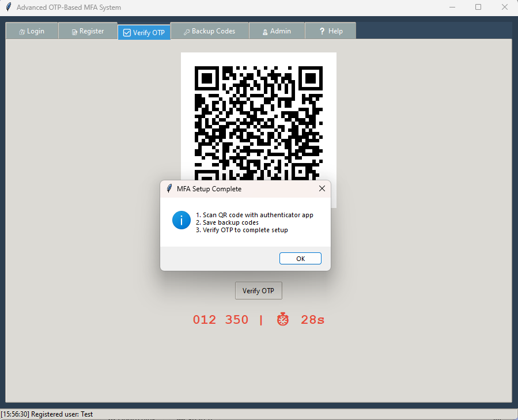Click the dialog instruction text about scanning QR code
518x420 pixels.
coord(254,215)
